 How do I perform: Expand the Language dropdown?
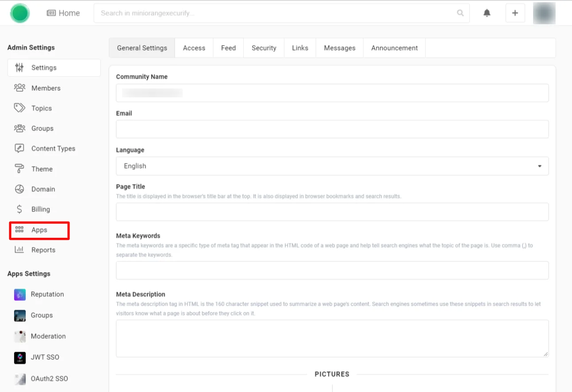[x=539, y=165]
